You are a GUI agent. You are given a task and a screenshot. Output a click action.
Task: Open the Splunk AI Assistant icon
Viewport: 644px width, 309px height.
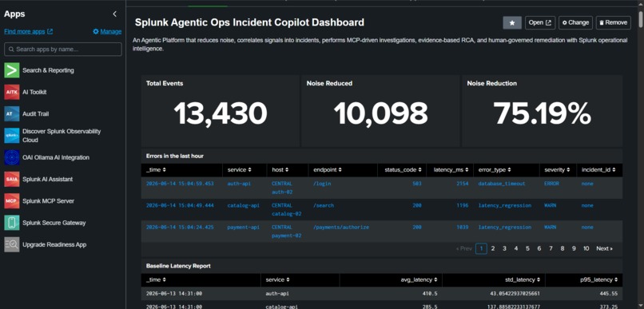coord(12,179)
